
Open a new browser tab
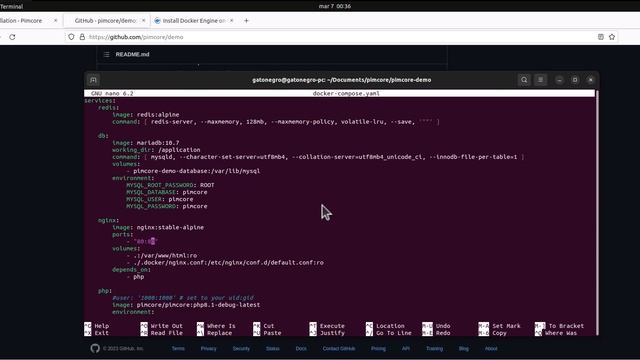246,20
